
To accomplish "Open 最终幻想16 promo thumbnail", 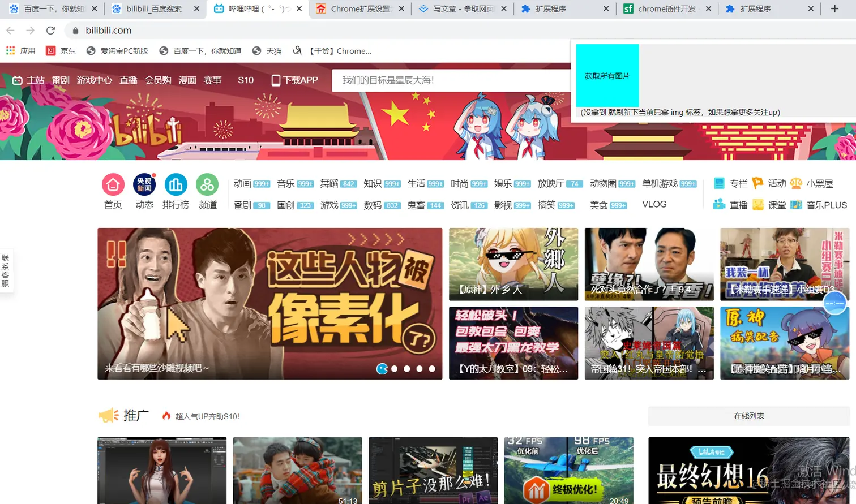I will click(x=749, y=471).
